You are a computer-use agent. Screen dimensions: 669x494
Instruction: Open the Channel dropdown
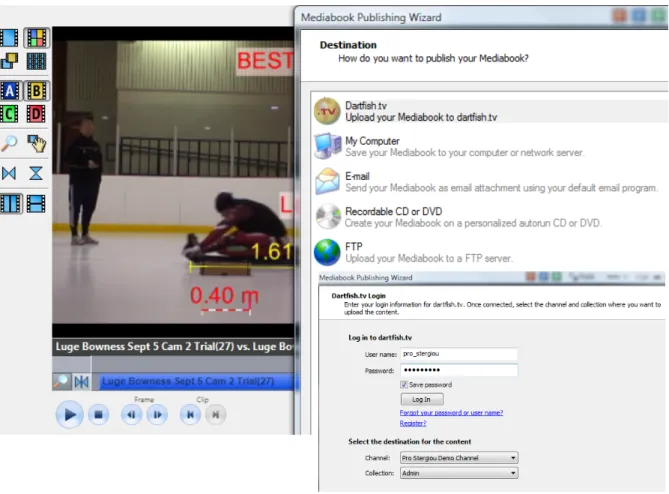pyautogui.click(x=459, y=458)
